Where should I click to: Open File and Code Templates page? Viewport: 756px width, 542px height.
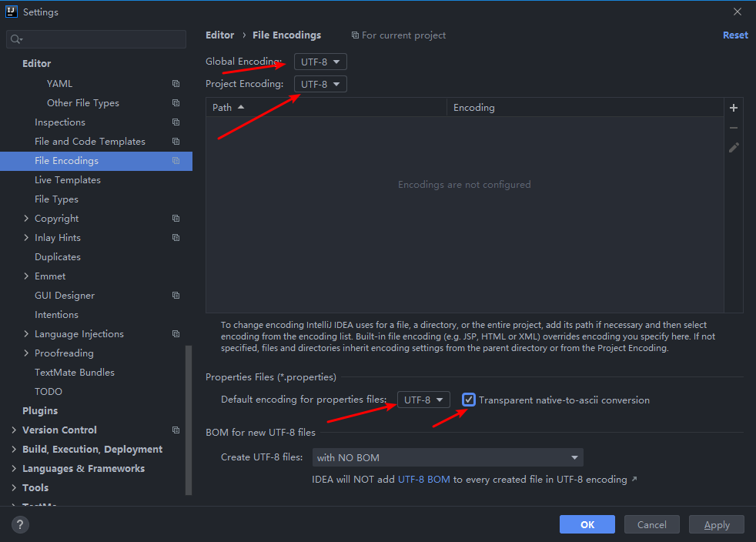[89, 142]
